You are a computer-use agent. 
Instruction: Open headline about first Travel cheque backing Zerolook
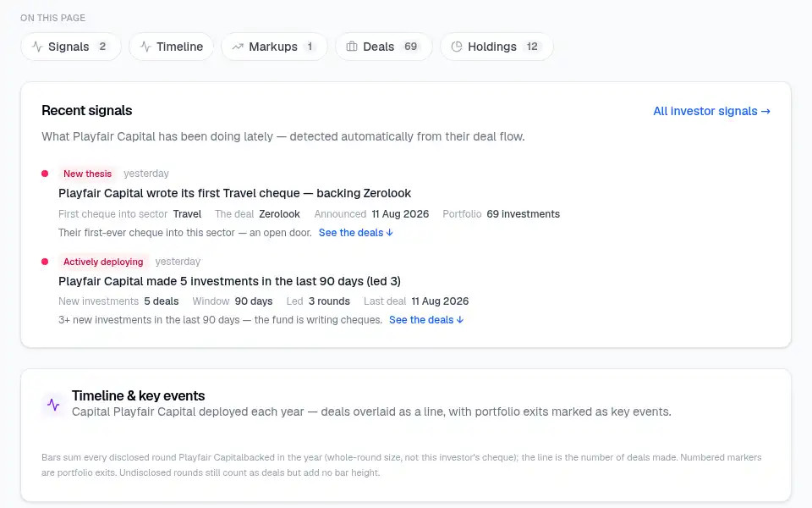[x=234, y=193]
